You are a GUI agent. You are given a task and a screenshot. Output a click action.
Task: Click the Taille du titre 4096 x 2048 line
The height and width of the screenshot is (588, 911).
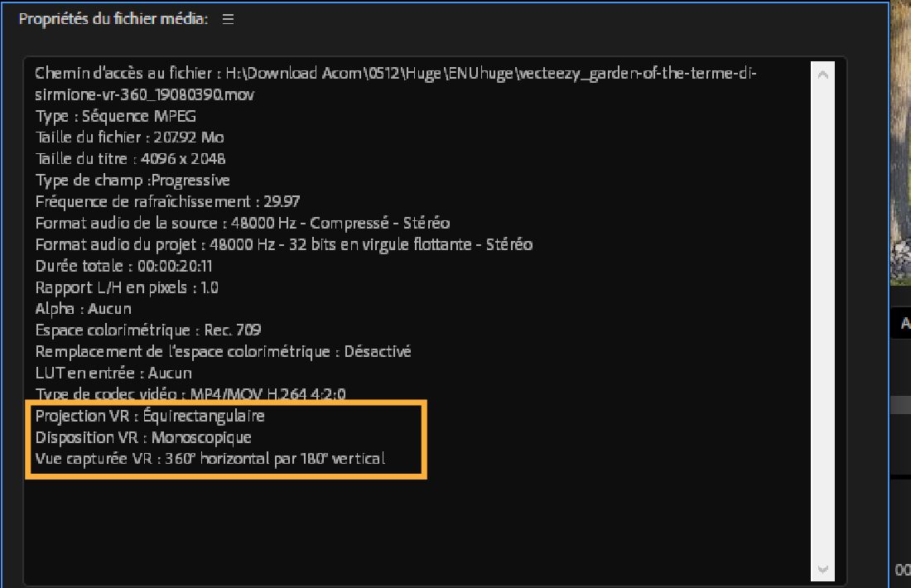(130, 159)
